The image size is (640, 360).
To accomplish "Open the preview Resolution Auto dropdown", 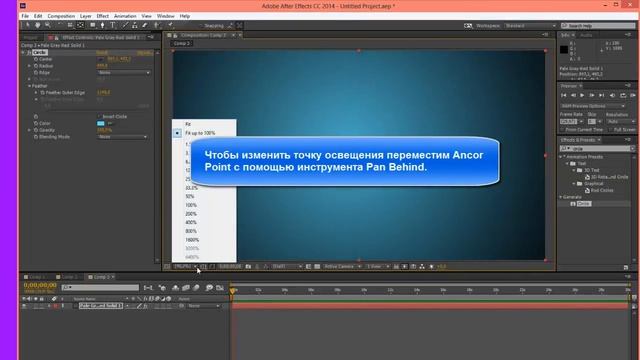I will [x=621, y=122].
